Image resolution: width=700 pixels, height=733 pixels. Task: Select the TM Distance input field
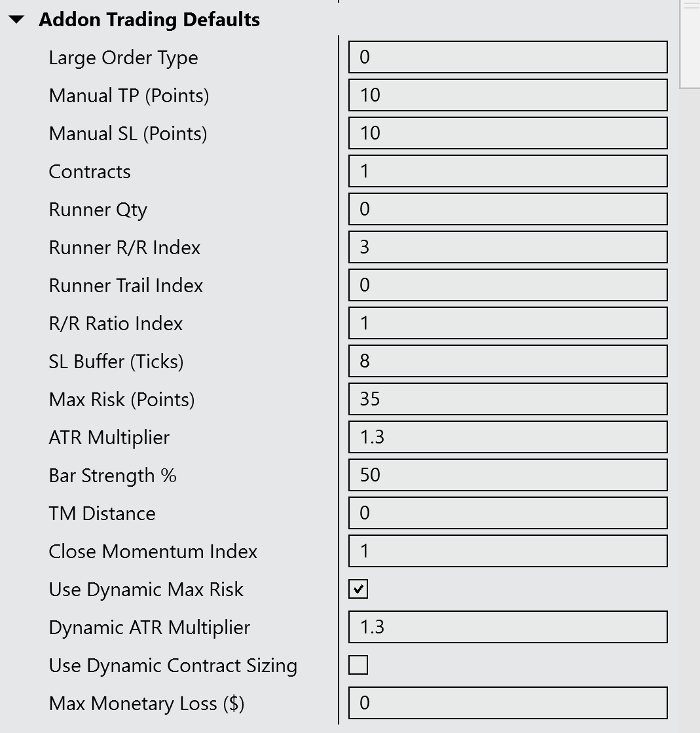pyautogui.click(x=507, y=514)
